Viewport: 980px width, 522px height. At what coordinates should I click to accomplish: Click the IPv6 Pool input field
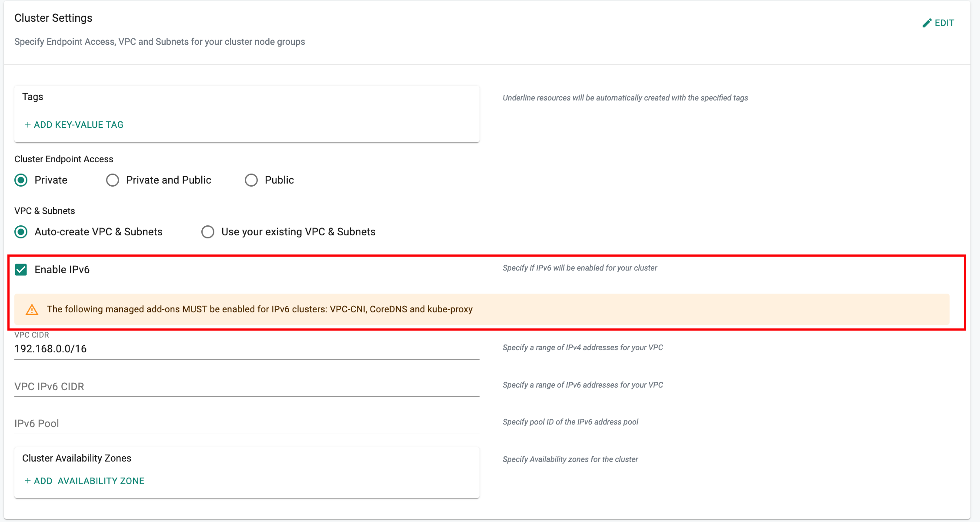[248, 423]
